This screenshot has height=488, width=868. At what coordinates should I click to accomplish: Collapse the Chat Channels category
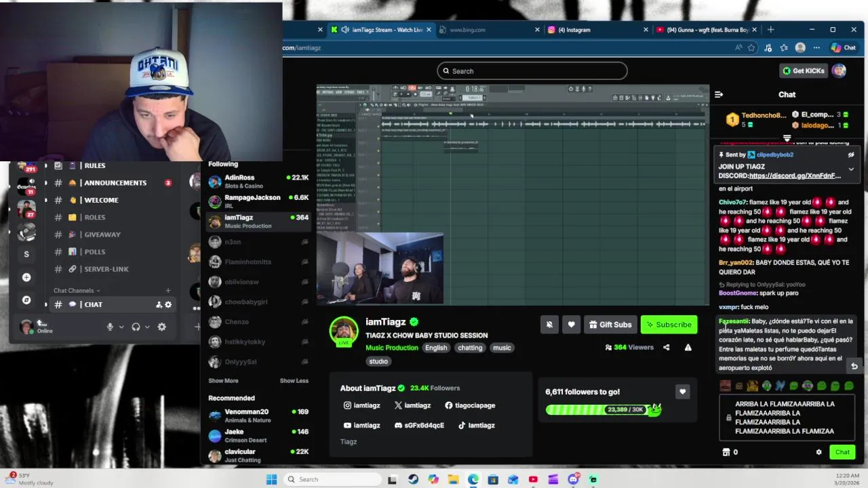tap(77, 291)
